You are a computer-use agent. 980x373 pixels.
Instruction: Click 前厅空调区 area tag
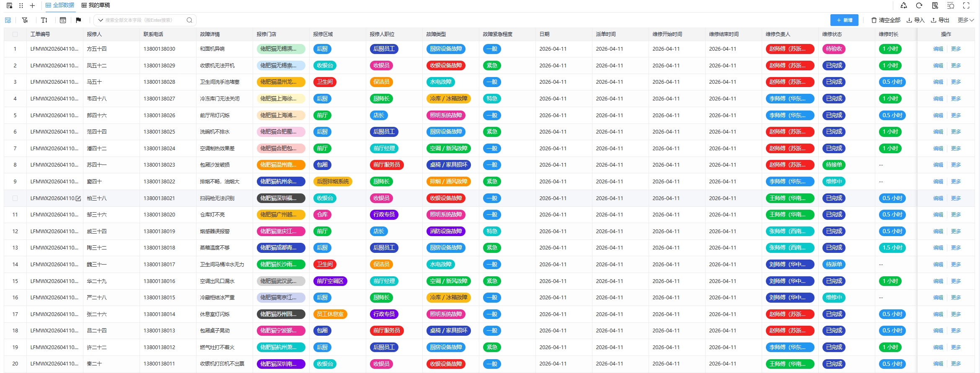pos(330,281)
